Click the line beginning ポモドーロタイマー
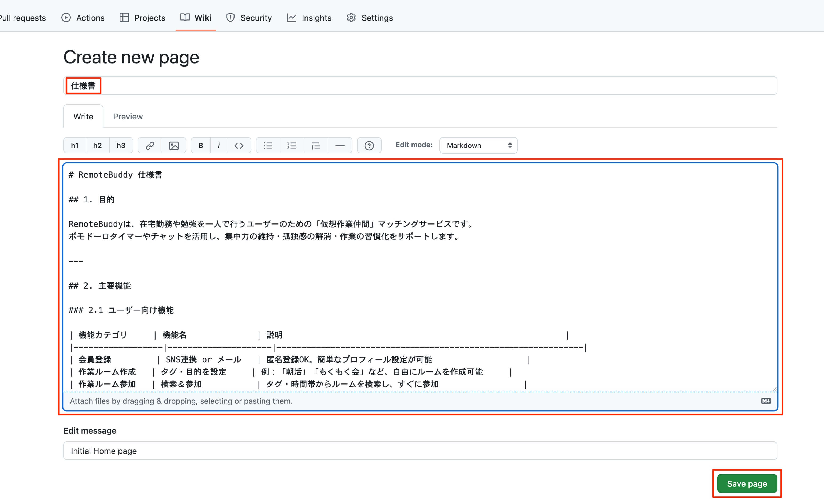 (x=265, y=237)
